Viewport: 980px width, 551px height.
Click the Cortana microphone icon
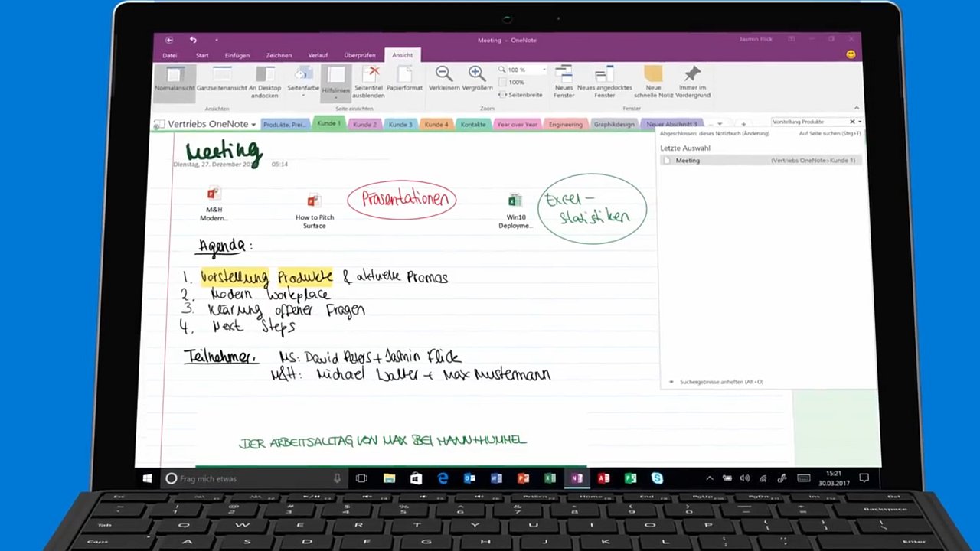337,478
